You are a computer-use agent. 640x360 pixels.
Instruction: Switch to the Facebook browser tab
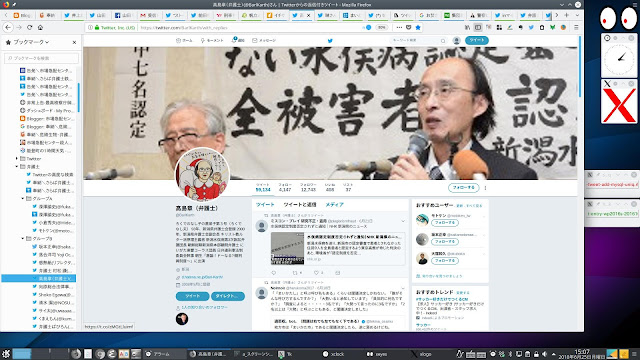coord(124,15)
